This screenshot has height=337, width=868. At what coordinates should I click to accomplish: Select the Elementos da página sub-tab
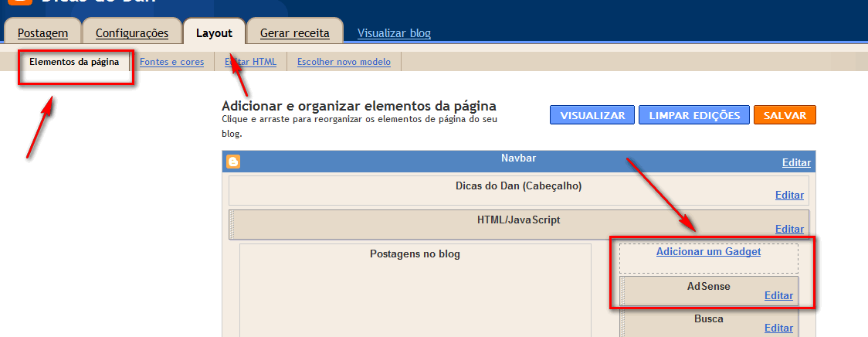(74, 62)
